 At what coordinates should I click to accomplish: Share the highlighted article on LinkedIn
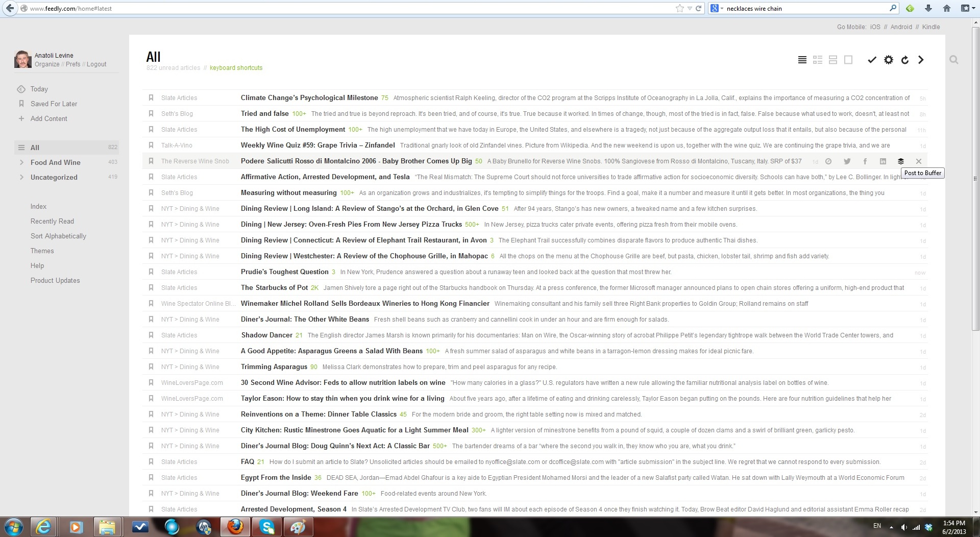click(x=883, y=161)
